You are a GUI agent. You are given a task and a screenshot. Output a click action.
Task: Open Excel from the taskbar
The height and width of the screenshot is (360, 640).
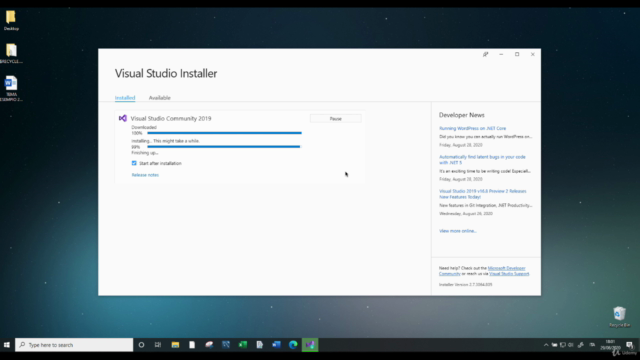tap(243, 345)
